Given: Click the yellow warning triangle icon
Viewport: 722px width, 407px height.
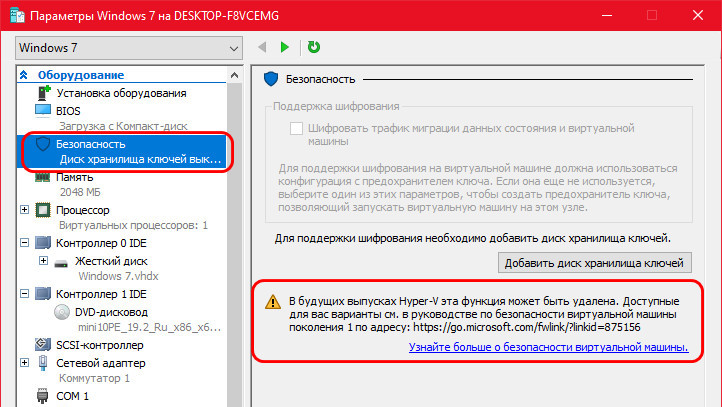Looking at the screenshot, I should coord(273,302).
